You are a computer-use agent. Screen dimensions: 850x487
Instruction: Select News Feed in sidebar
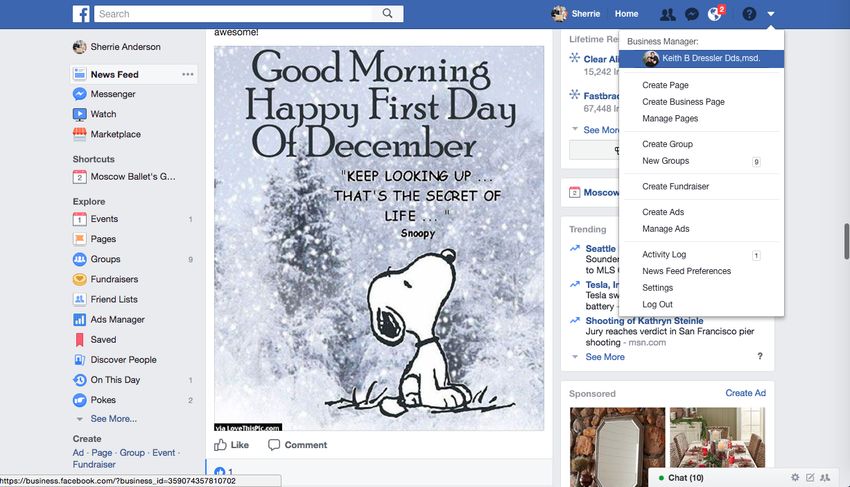click(114, 74)
